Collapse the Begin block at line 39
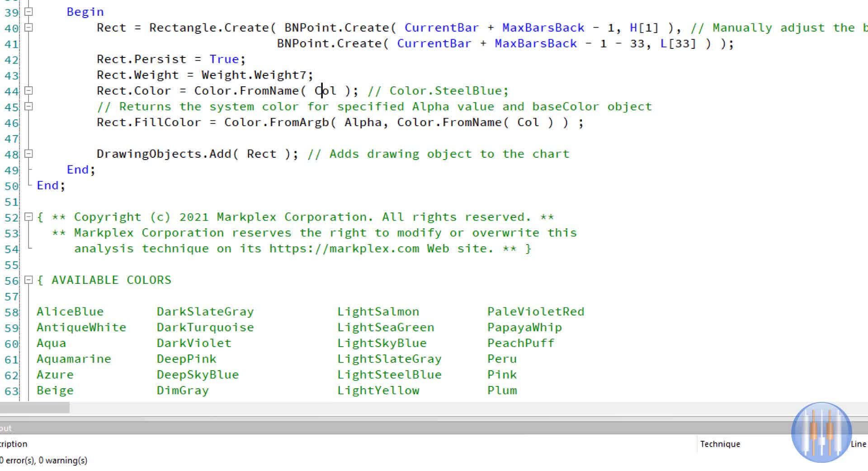Screen dimensions: 868x471 (28, 12)
